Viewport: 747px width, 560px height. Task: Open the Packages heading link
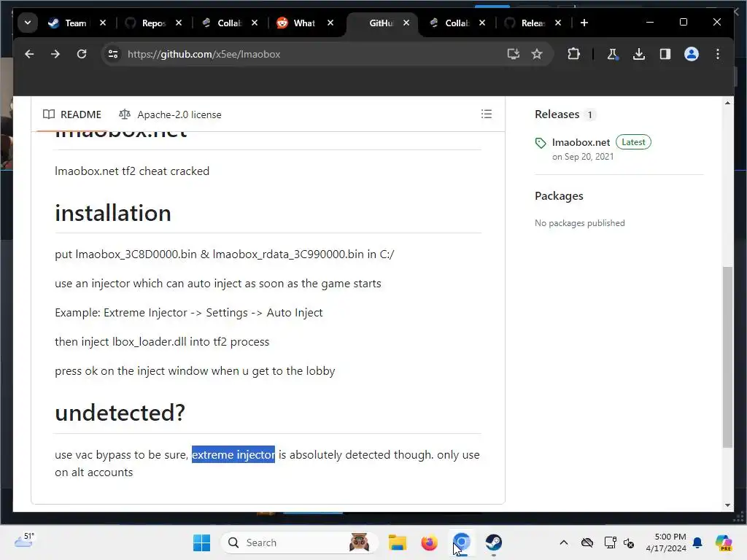pyautogui.click(x=559, y=196)
